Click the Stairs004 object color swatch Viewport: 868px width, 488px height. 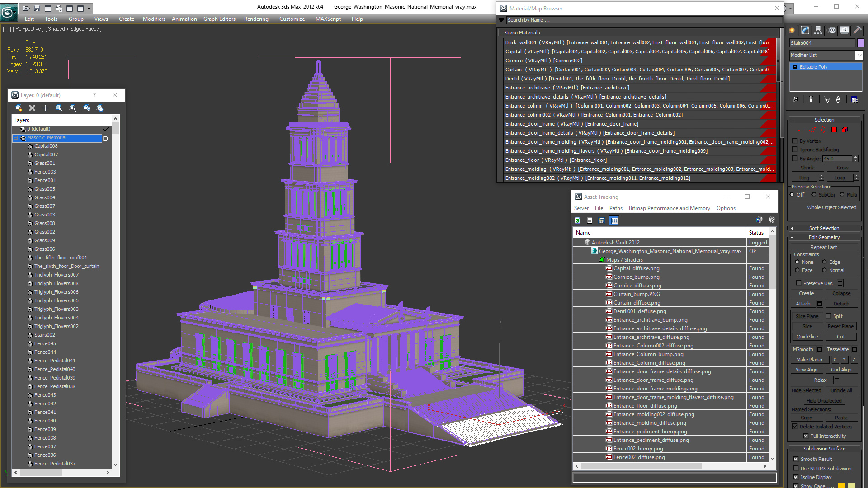tap(860, 43)
